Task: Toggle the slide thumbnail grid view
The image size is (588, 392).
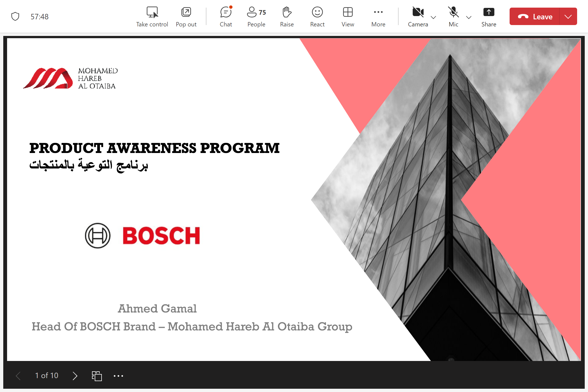Action: coord(97,376)
